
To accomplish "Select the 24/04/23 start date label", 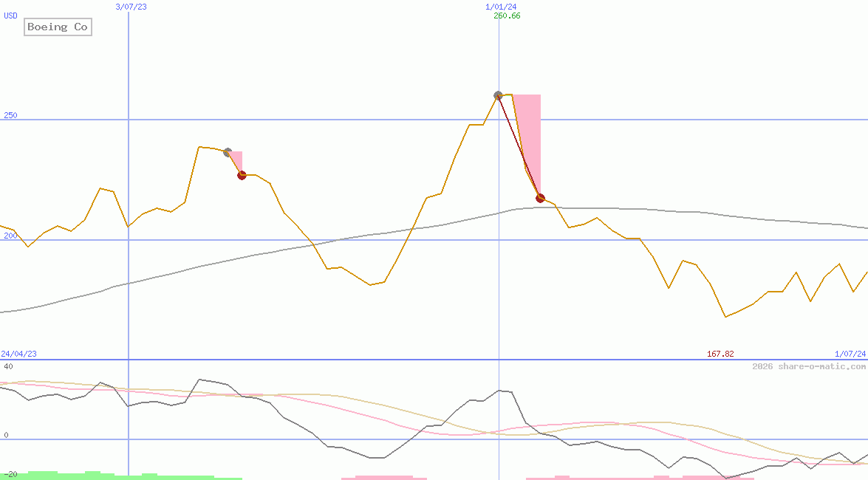I will [x=18, y=354].
